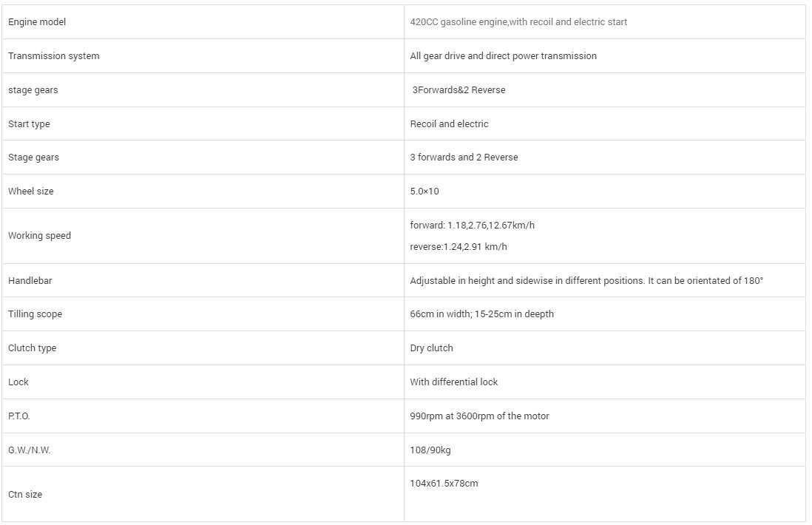Click "All gear drive and direct power transmission"
Viewport: 812px width, 525px height.
(x=503, y=56)
